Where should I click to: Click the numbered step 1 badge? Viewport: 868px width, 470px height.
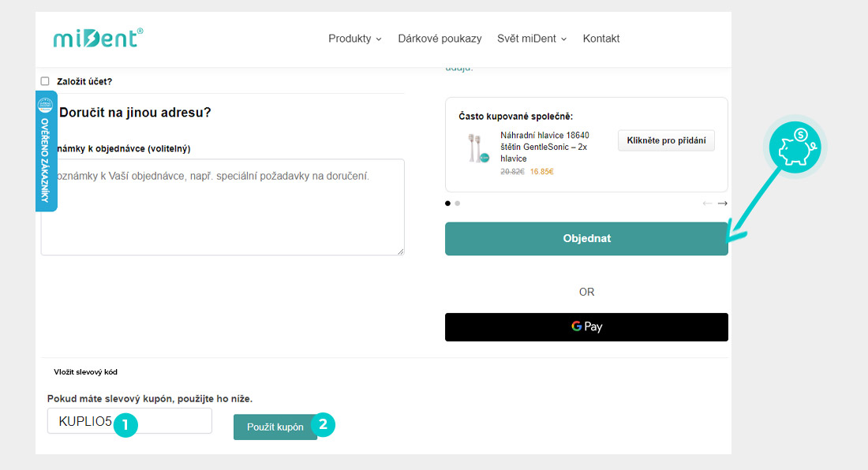pos(125,426)
